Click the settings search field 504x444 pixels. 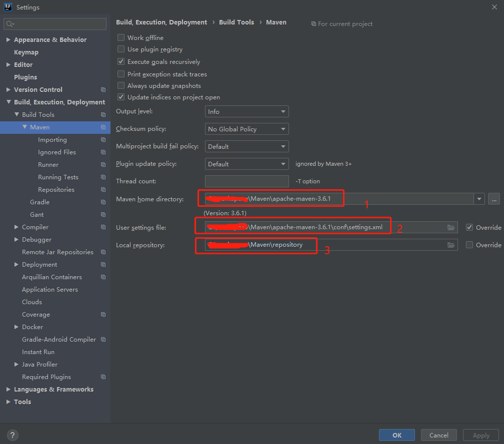55,24
